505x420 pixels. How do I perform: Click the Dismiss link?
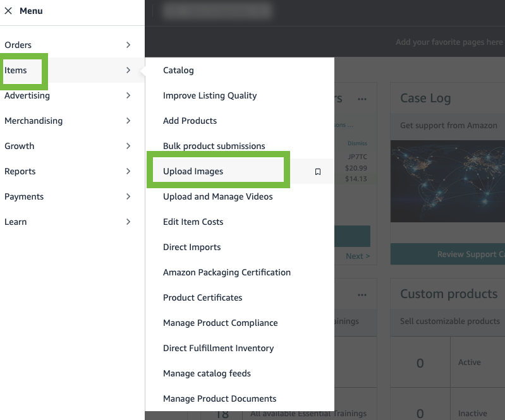[x=358, y=143]
